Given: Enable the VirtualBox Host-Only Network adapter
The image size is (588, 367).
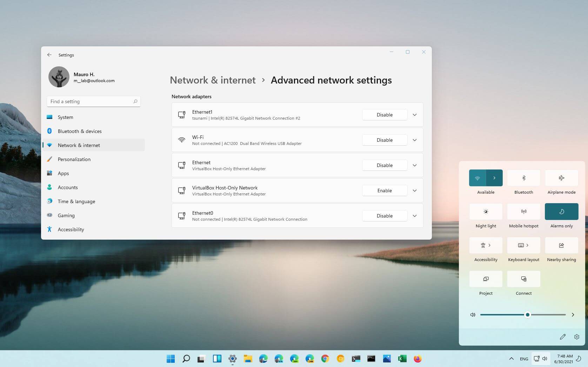Looking at the screenshot, I should point(385,190).
